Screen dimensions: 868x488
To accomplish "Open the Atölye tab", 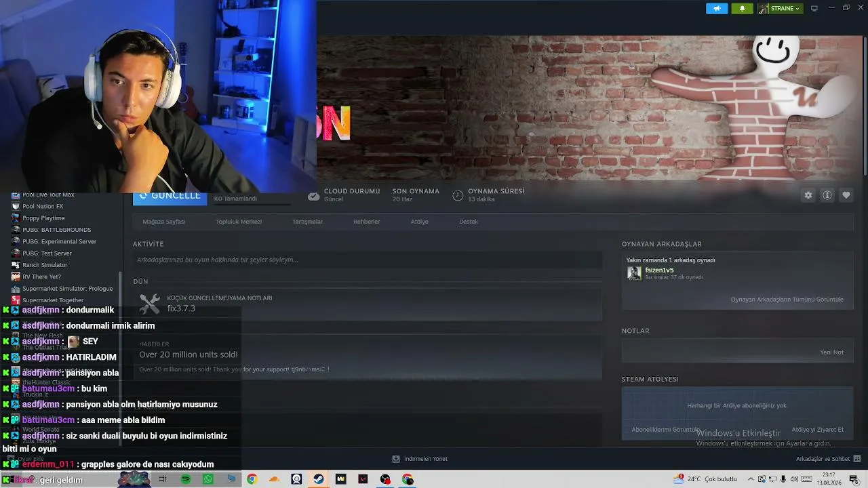I will (420, 222).
